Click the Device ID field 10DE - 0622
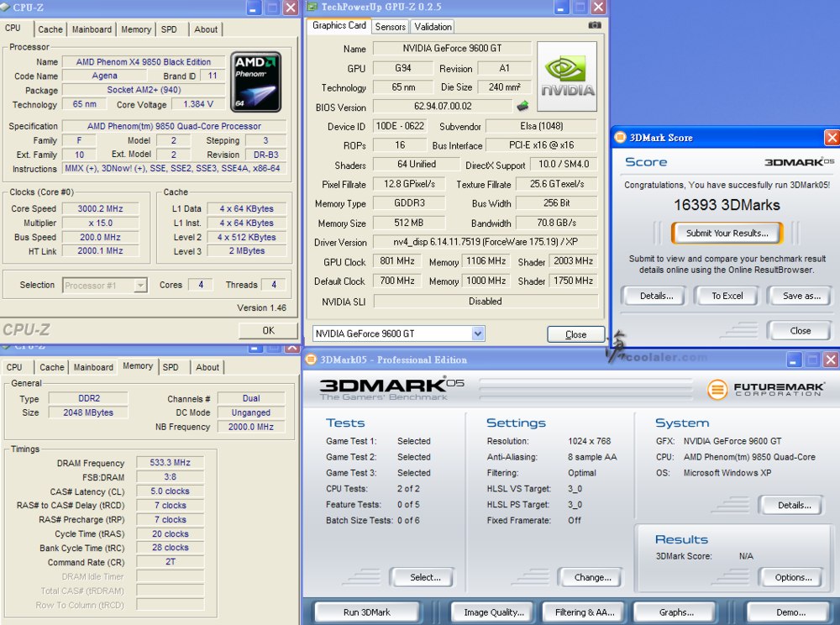Viewport: 840px width, 625px height. 400,126
